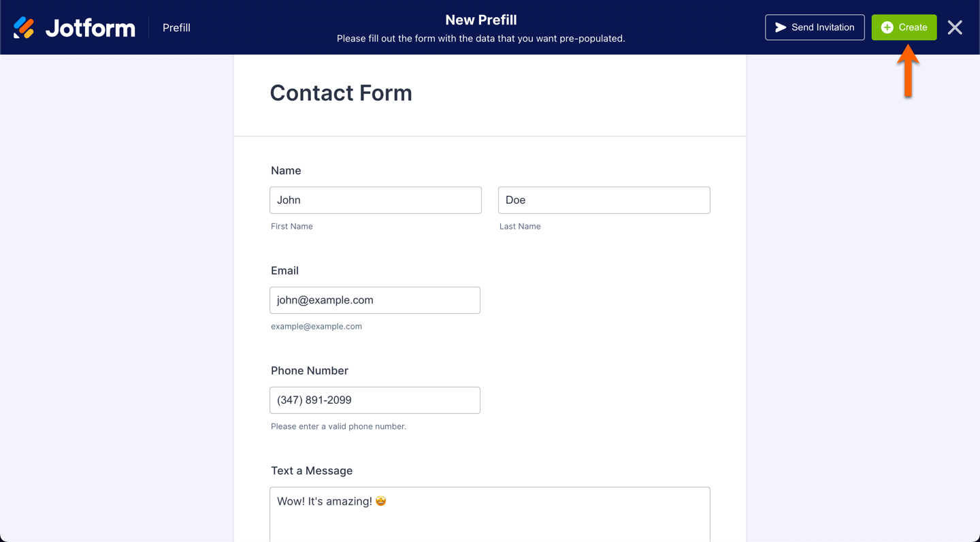Click the Contact Form heading
The height and width of the screenshot is (542, 980).
(341, 93)
